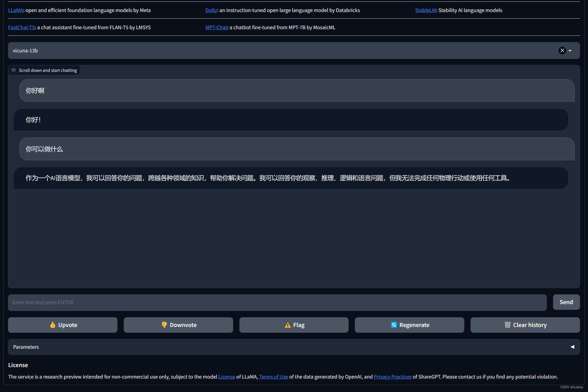588x392 pixels.
Task: Click the Upvote thumbs-up button
Action: coord(63,325)
